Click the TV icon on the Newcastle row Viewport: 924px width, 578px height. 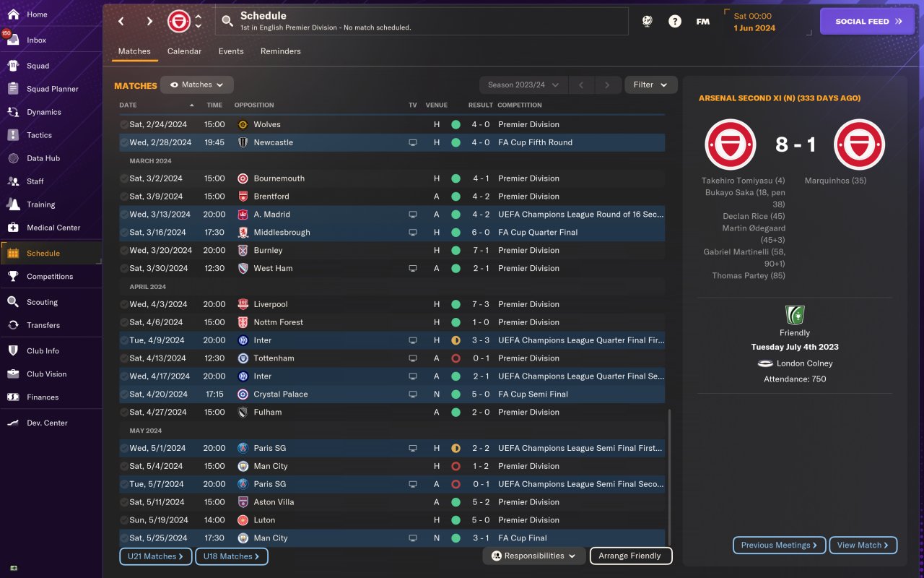413,143
